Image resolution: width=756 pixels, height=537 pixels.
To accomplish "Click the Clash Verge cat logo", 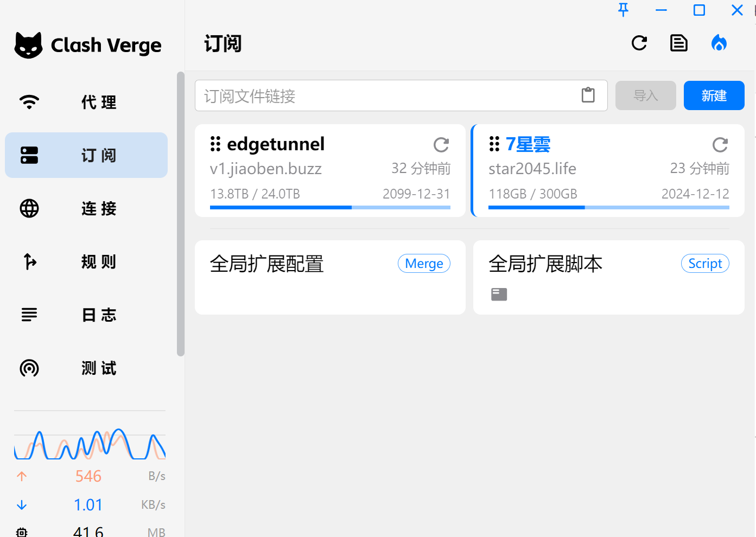I will [29, 45].
